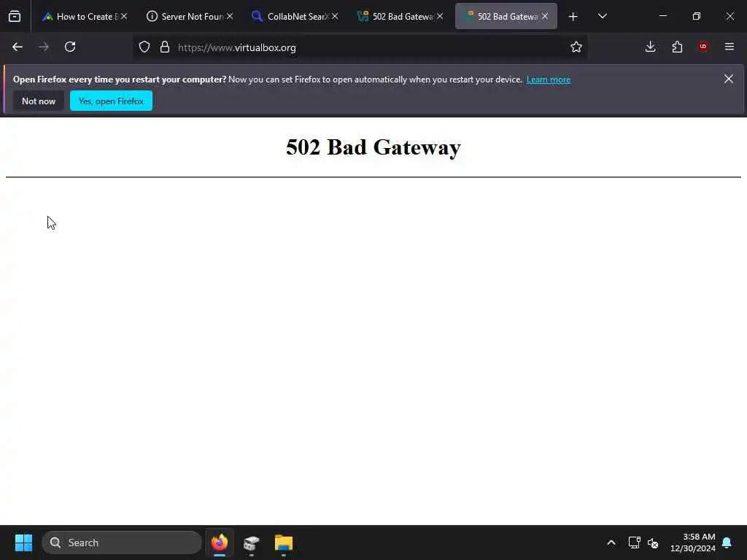Screen dimensions: 747x560
Task: Show hidden system tray icons
Action: [611, 542]
